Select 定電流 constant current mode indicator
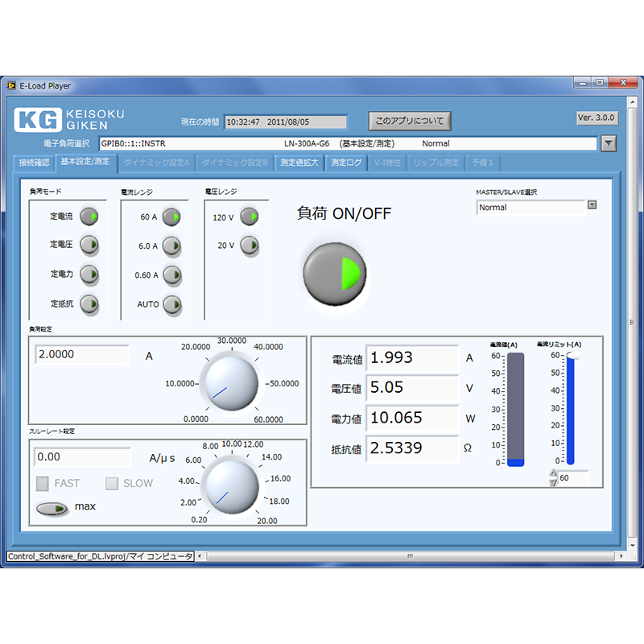The width and height of the screenshot is (644, 644). click(x=89, y=217)
